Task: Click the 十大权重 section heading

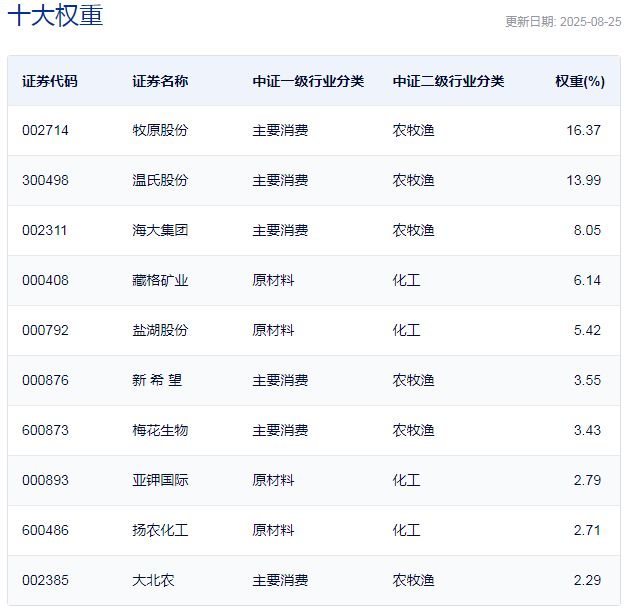Action: [x=55, y=17]
